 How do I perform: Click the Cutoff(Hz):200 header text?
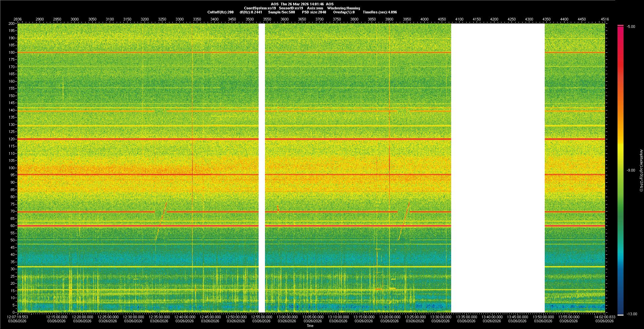220,12
